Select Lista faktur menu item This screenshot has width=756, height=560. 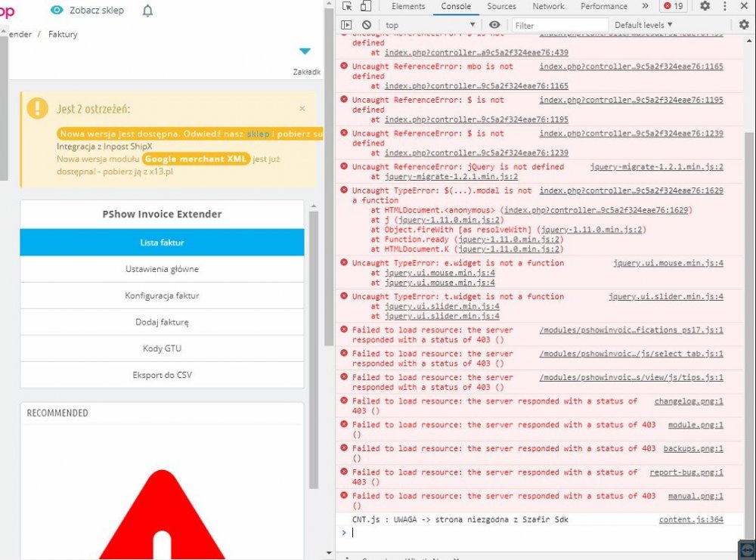pos(162,243)
